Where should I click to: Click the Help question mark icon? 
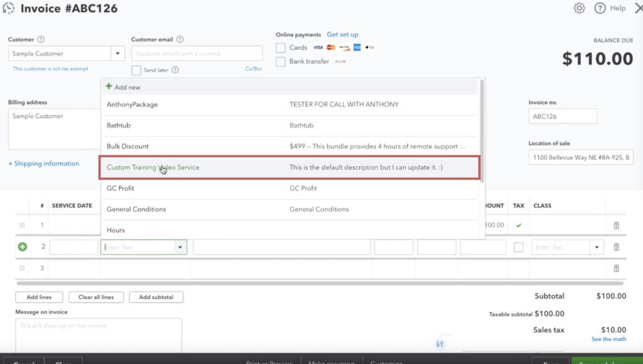600,8
